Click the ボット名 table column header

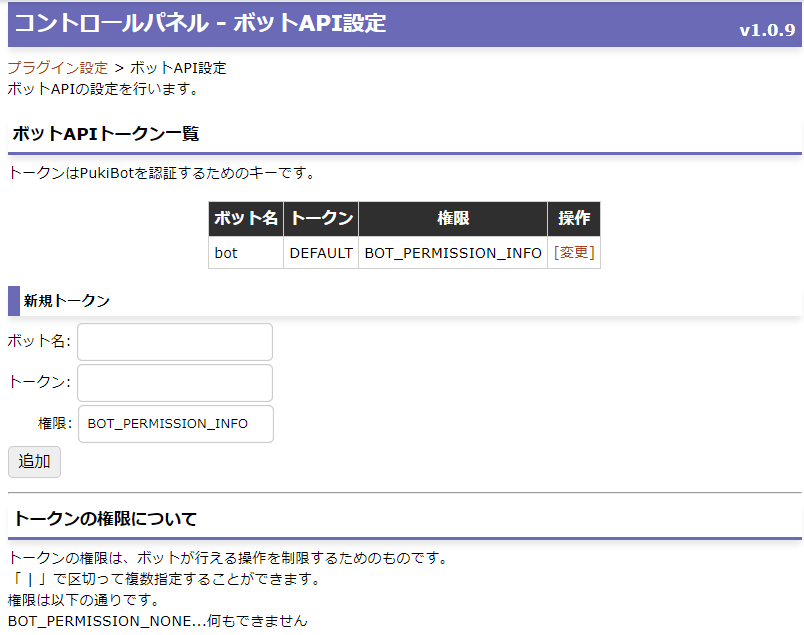[246, 219]
